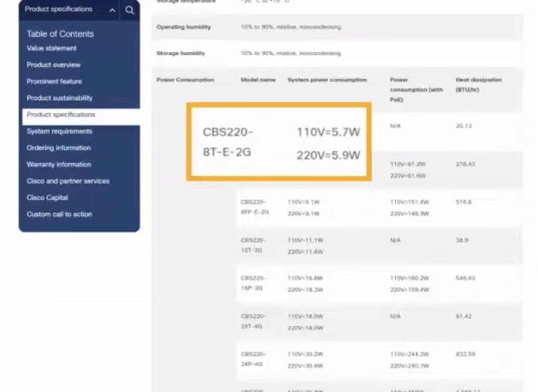Image resolution: width=538 pixels, height=392 pixels.
Task: Open the Product specifications dropdown header
Action: tap(59, 9)
